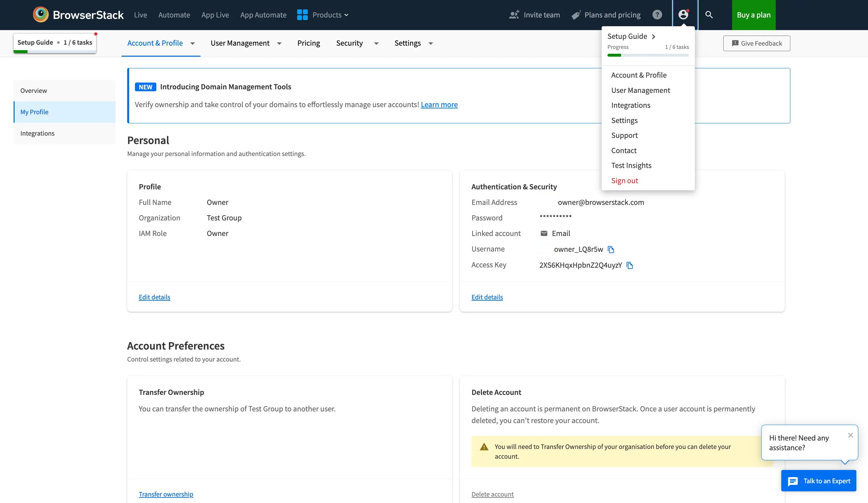Click the user account avatar icon
This screenshot has width=868, height=503.
coord(684,15)
